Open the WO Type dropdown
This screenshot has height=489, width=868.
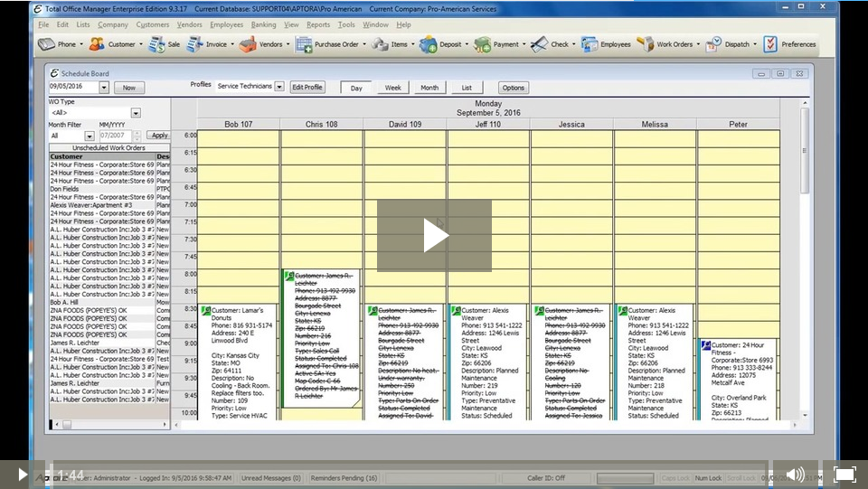(136, 113)
